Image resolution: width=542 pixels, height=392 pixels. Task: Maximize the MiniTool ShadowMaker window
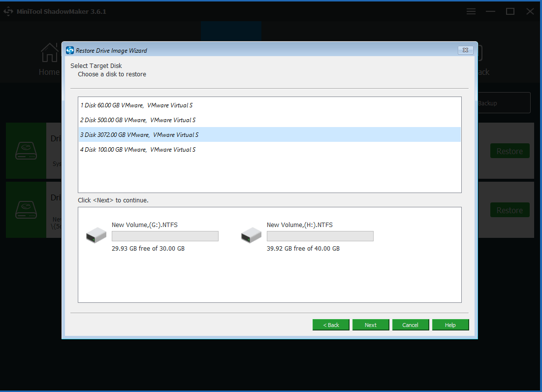[510, 11]
